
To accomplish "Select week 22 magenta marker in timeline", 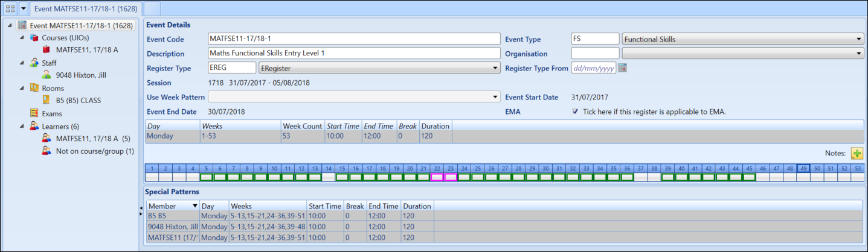I will [437, 177].
